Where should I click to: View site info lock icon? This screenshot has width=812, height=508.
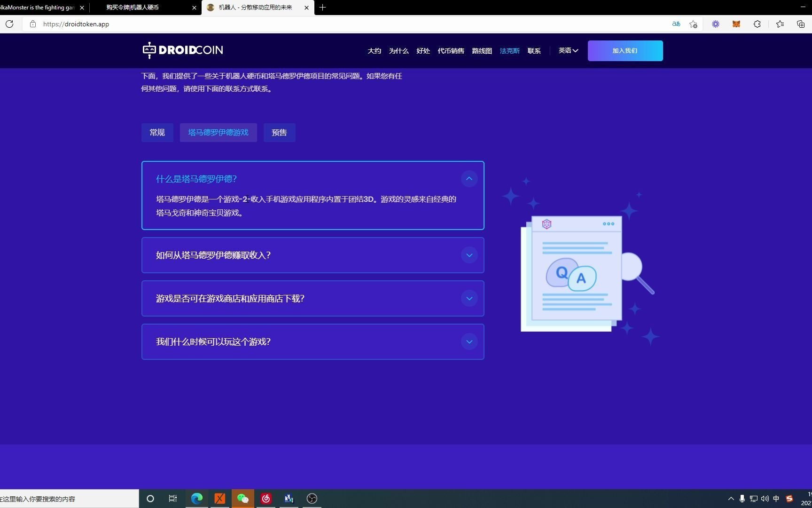(33, 24)
